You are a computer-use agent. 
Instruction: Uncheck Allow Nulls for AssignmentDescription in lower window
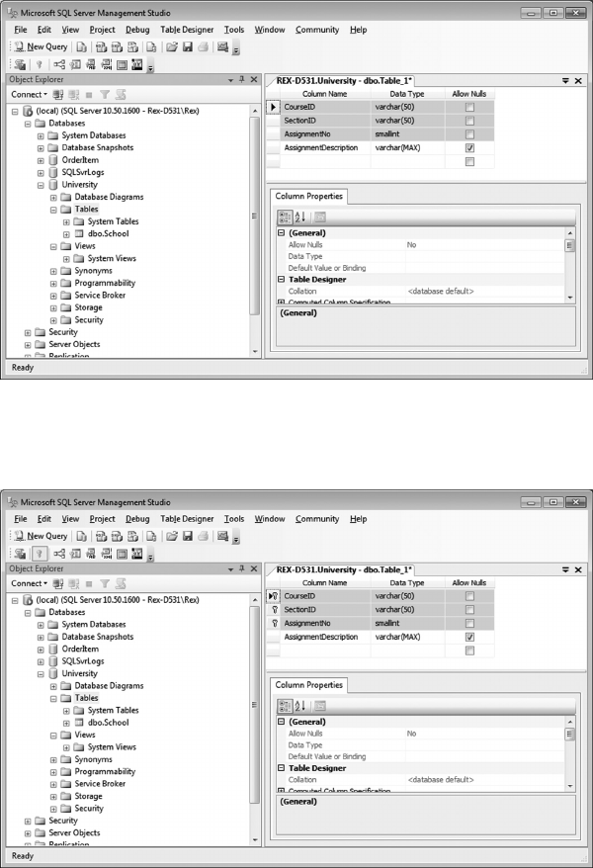click(469, 638)
